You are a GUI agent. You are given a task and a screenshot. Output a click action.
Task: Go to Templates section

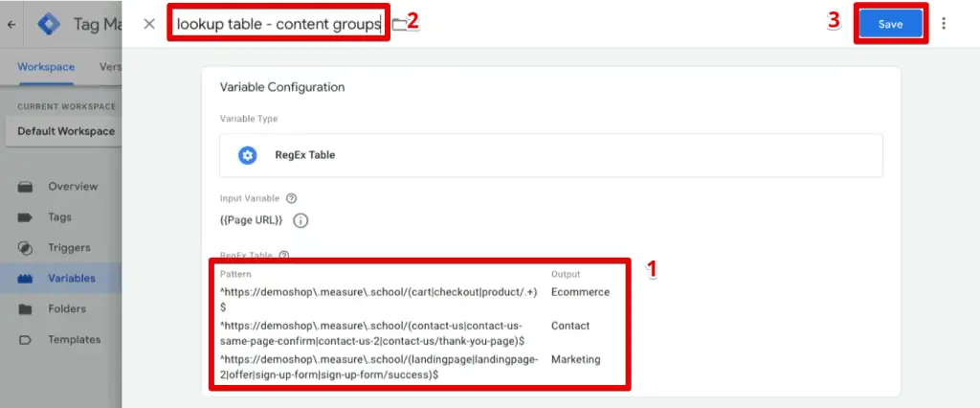coord(74,340)
